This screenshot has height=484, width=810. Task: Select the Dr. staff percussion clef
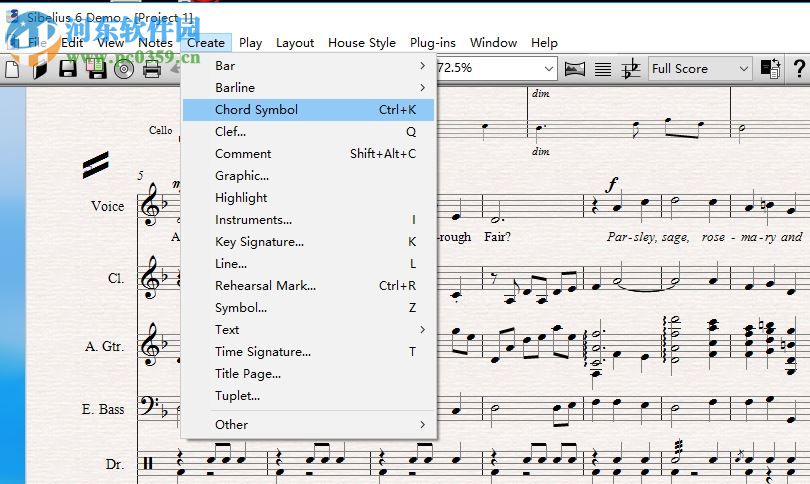click(148, 463)
